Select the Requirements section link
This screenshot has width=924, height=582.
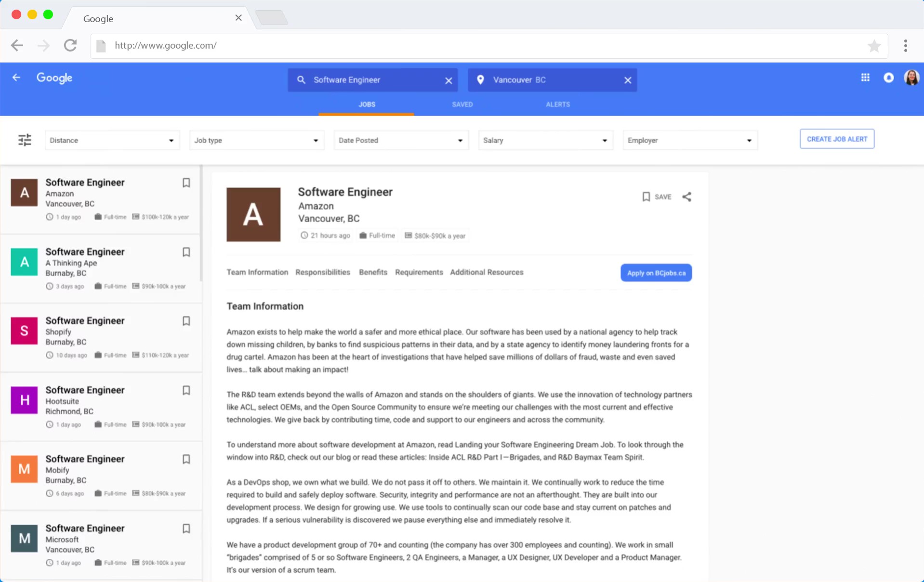pyautogui.click(x=419, y=272)
